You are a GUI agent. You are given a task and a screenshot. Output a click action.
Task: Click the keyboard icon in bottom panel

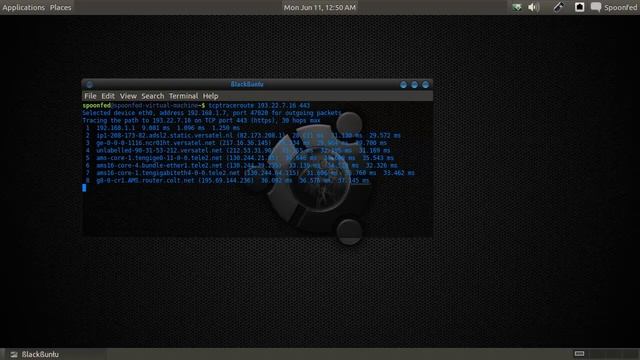pos(579,353)
